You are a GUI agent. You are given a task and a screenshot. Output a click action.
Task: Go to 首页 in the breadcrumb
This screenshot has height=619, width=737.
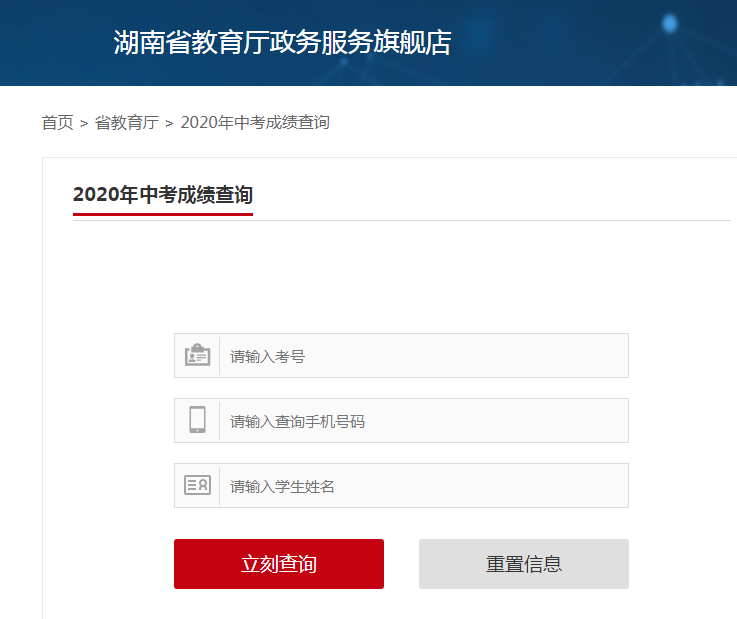pyautogui.click(x=57, y=123)
